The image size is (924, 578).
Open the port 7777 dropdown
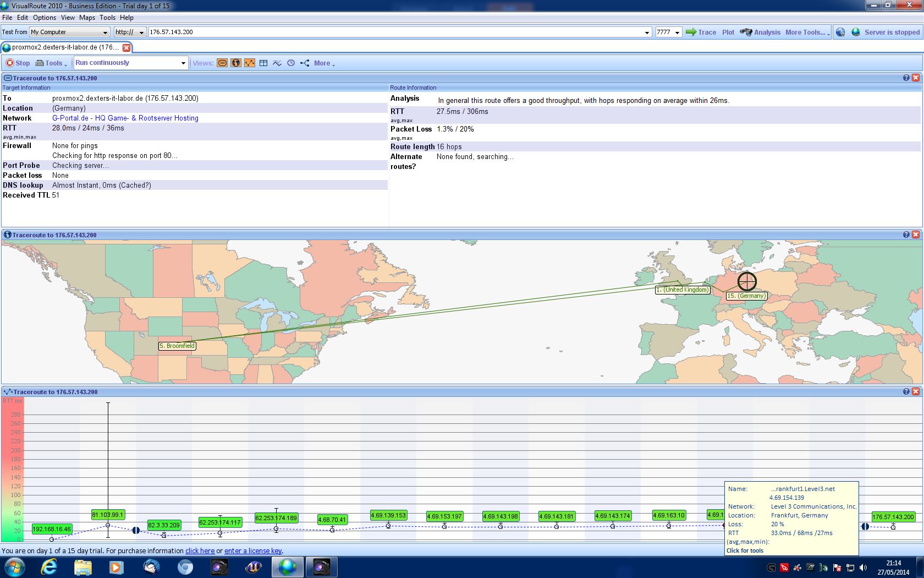click(x=677, y=32)
